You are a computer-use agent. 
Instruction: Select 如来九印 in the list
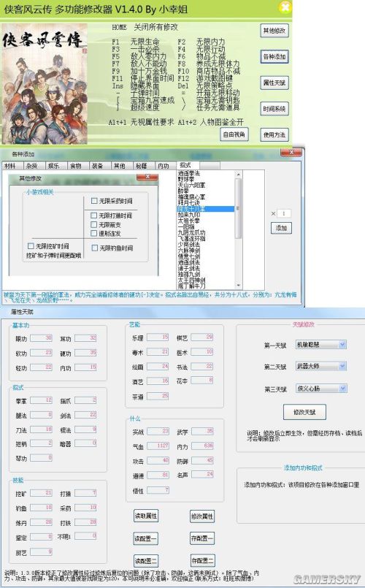pos(188,215)
